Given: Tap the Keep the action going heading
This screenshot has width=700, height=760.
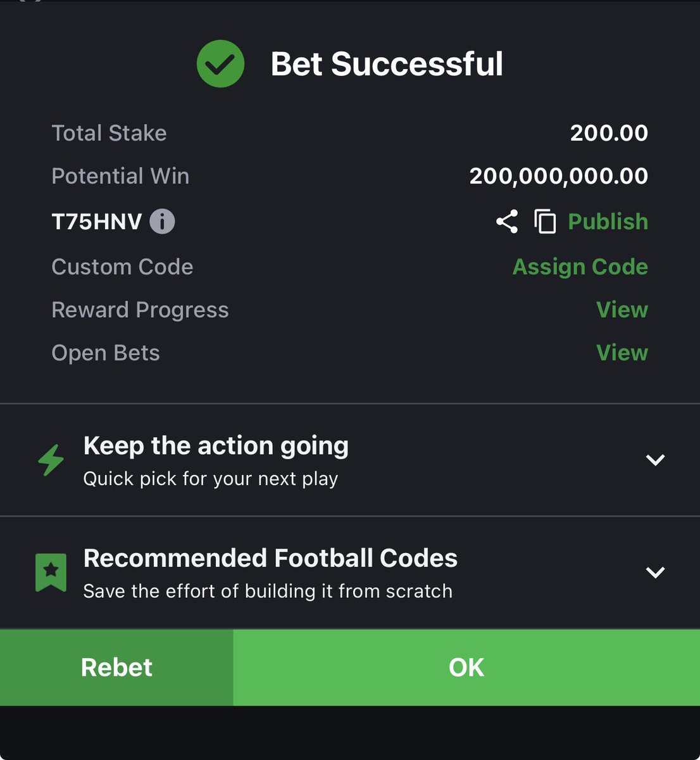Looking at the screenshot, I should [x=216, y=446].
